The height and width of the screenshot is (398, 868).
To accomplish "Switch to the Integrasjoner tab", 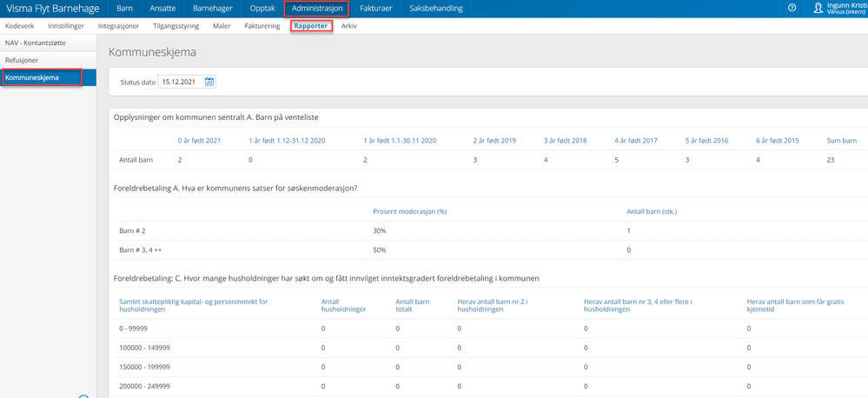I will click(x=118, y=26).
